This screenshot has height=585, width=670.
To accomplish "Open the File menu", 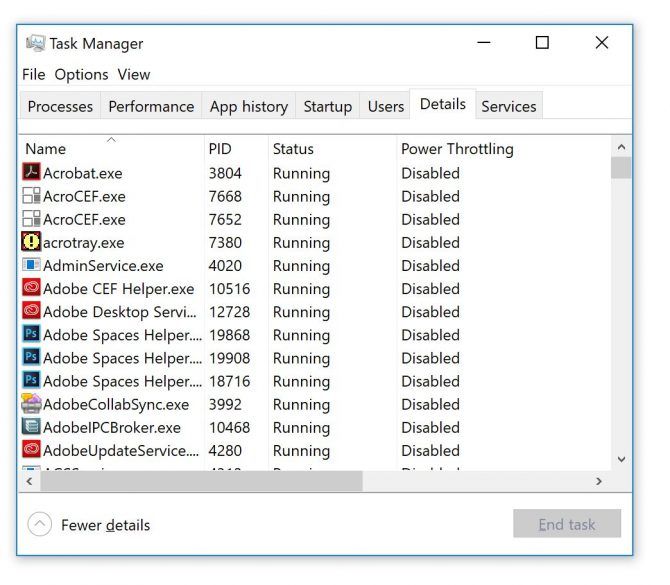I will (x=33, y=74).
